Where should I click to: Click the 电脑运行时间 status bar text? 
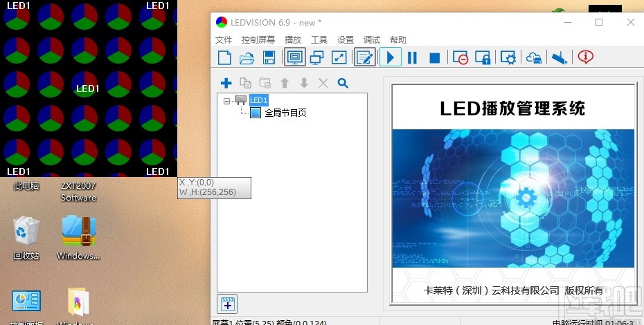[x=594, y=323]
